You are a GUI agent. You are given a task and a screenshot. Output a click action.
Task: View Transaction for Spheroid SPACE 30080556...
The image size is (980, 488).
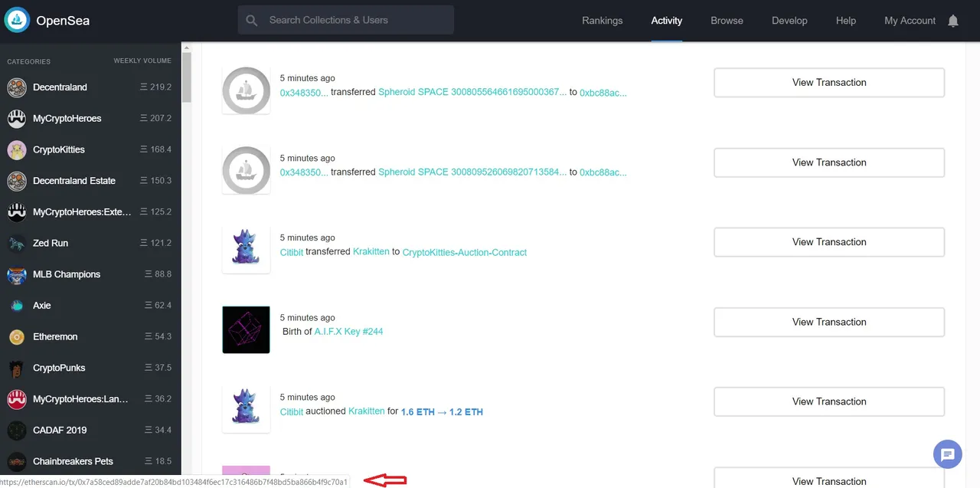pyautogui.click(x=829, y=83)
